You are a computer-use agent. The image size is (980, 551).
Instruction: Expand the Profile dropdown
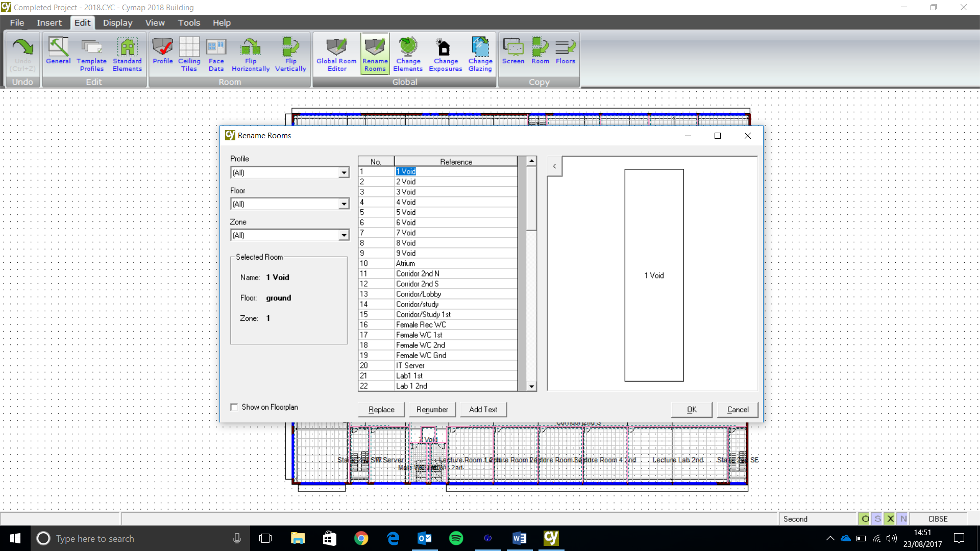(x=344, y=173)
